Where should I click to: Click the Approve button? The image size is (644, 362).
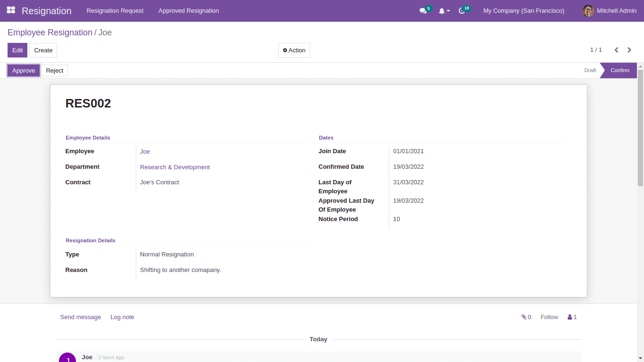coord(23,70)
